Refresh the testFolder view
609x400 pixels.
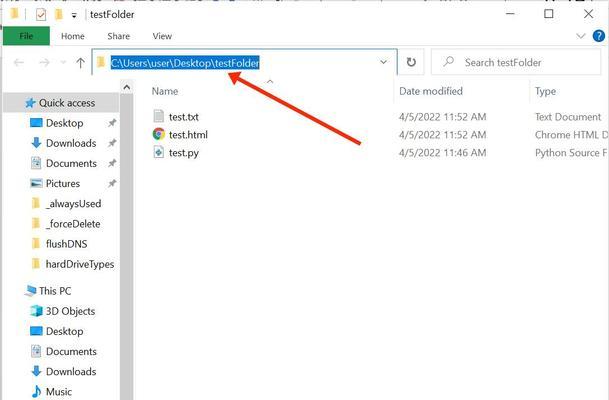[x=411, y=62]
